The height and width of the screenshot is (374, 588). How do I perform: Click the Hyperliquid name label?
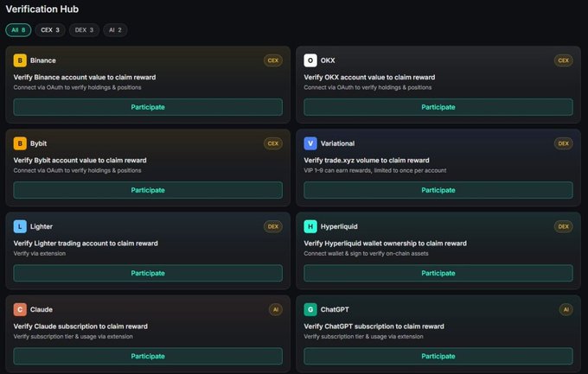339,226
